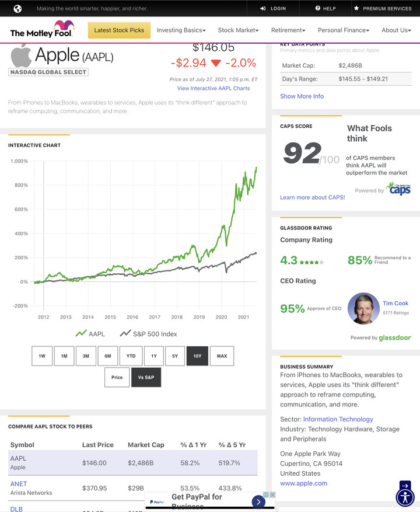Viewport: 420px width, 512px height.
Task: Select the MAX chart range
Action: pyautogui.click(x=222, y=356)
